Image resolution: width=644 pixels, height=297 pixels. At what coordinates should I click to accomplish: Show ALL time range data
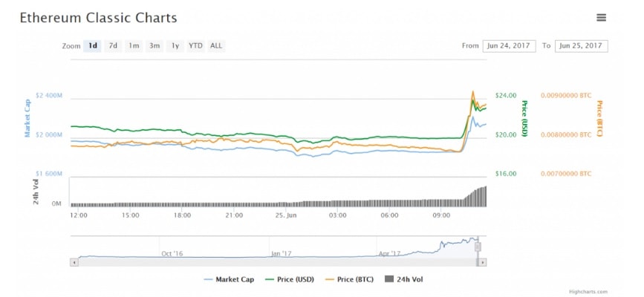[x=216, y=46]
